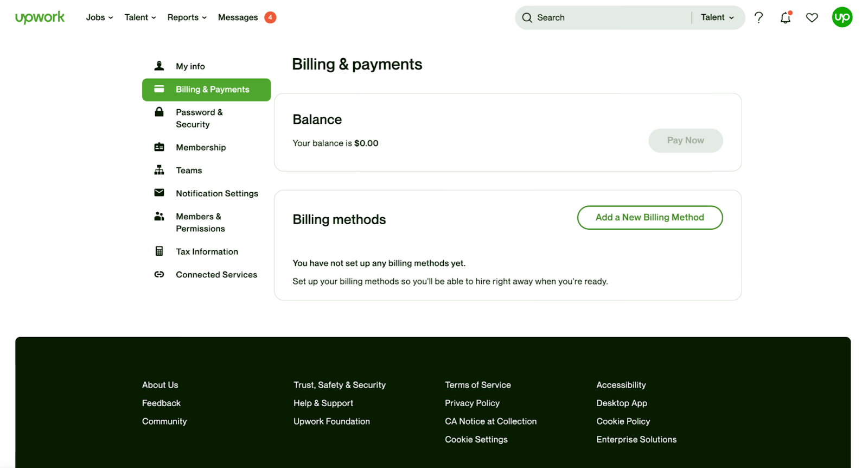Expand the Jobs dropdown menu
The image size is (868, 468).
point(99,17)
